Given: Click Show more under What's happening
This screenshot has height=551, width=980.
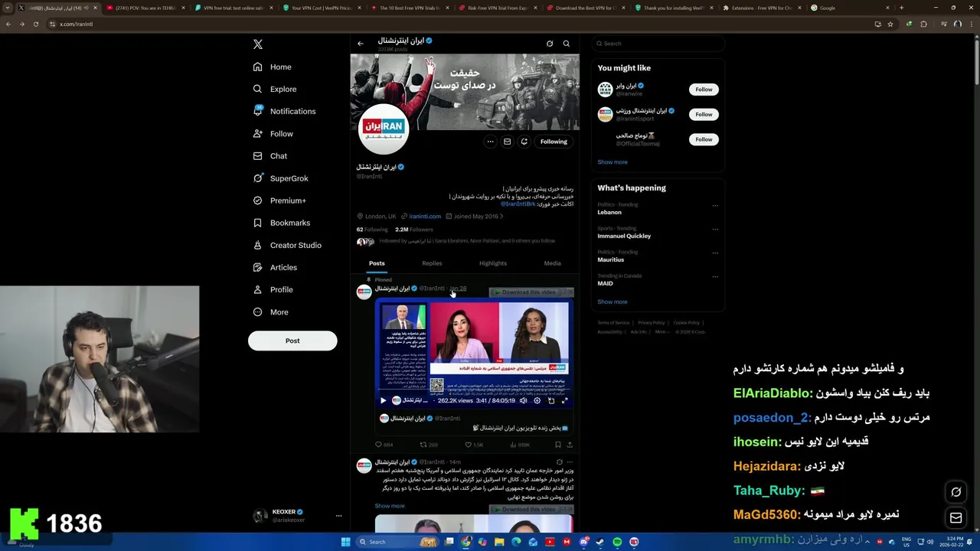Looking at the screenshot, I should pyautogui.click(x=612, y=302).
